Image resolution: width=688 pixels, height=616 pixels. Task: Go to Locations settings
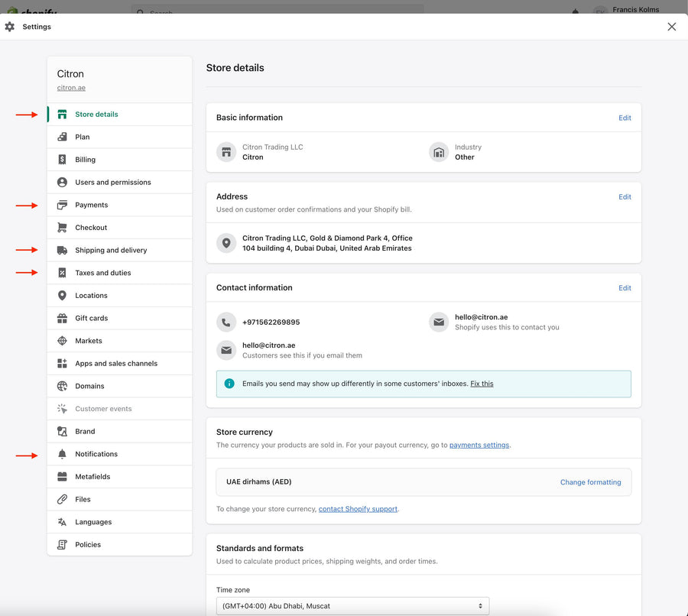120,296
